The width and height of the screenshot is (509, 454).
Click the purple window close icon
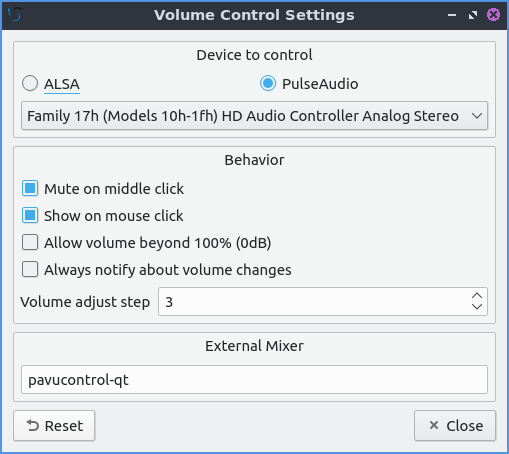493,15
